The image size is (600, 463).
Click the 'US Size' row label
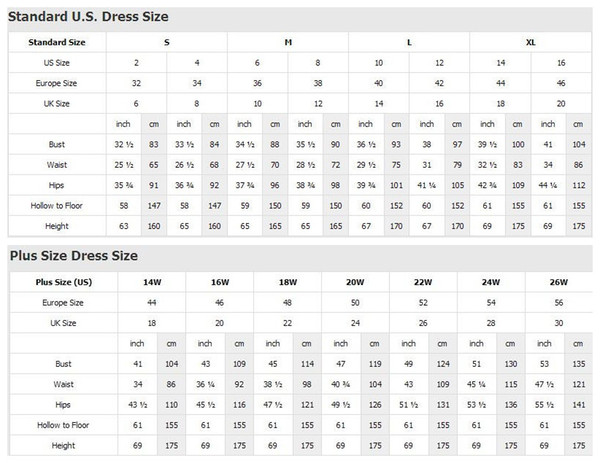pyautogui.click(x=57, y=62)
